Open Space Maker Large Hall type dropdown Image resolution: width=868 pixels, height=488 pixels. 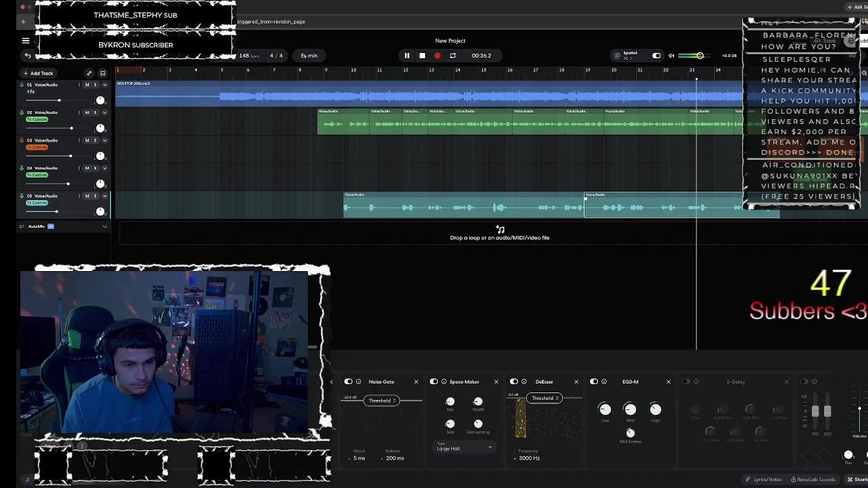(x=465, y=448)
